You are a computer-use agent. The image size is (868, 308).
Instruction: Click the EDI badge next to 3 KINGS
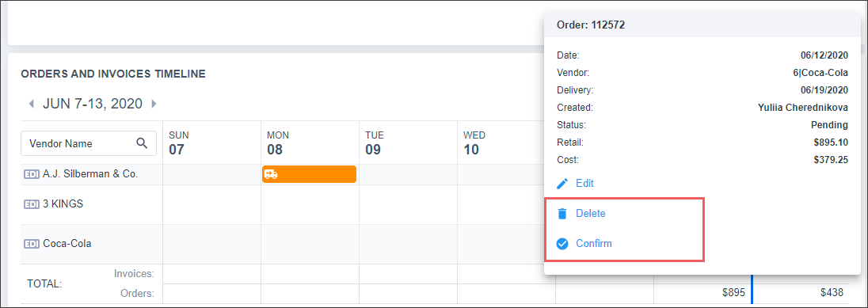[32, 204]
